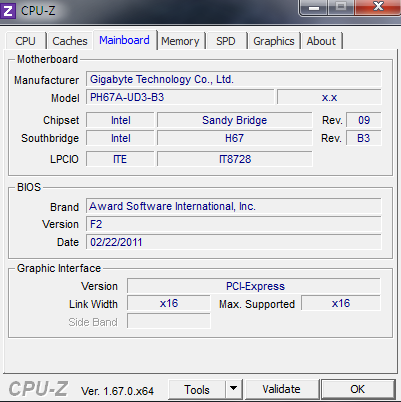Select the IT8728 LPCIO value

234,159
